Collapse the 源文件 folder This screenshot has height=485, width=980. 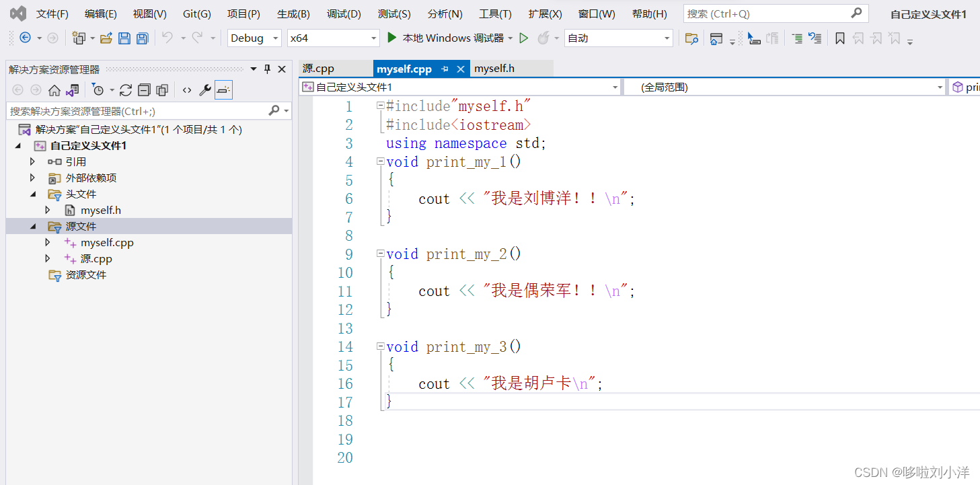tap(32, 227)
